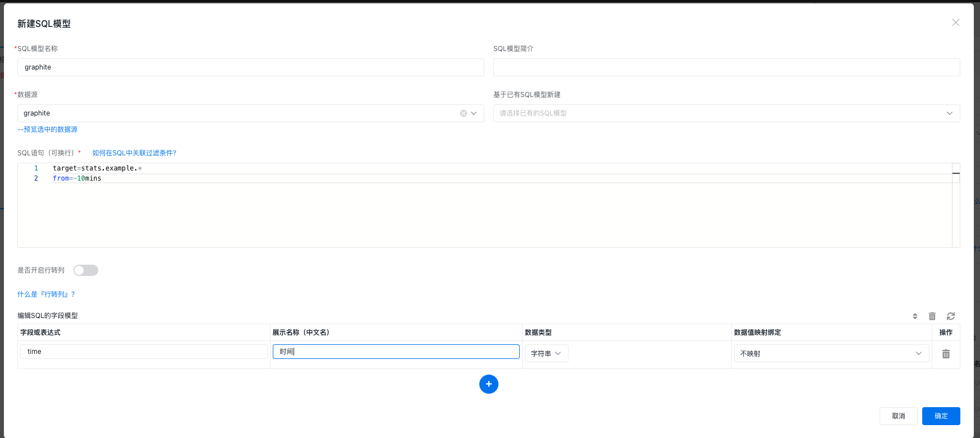The image size is (980, 438).
Task: Click the 时间 display name input
Action: click(396, 352)
